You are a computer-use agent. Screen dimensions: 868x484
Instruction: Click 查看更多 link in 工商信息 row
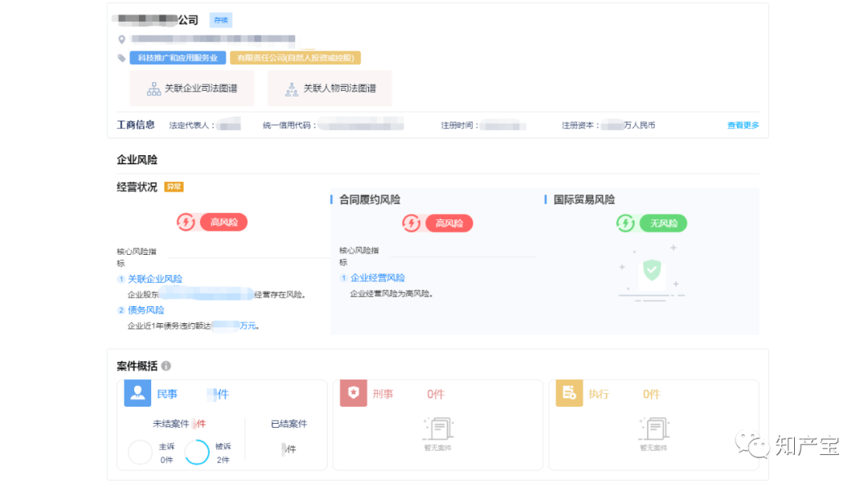click(x=743, y=125)
